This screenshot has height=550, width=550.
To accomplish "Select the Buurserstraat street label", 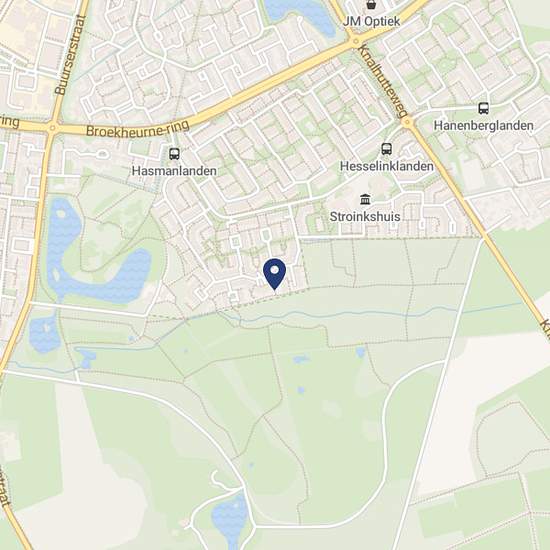I will [71, 55].
